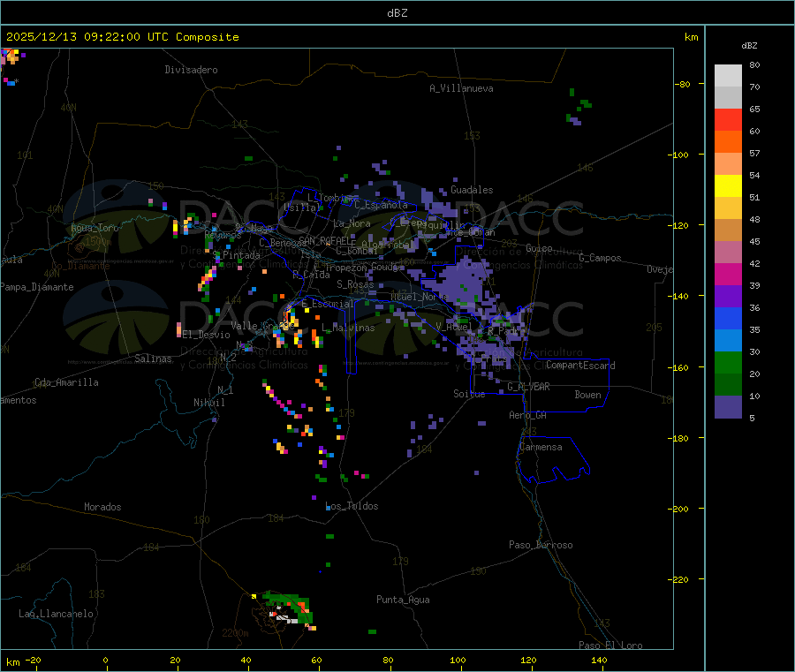Click the La_Nora map label
This screenshot has height=672, width=795.
pos(352,223)
